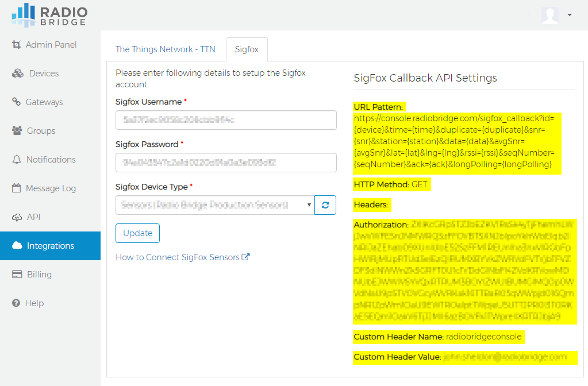Open the Billing menu item
Screen dimensions: 588x386
(50, 275)
